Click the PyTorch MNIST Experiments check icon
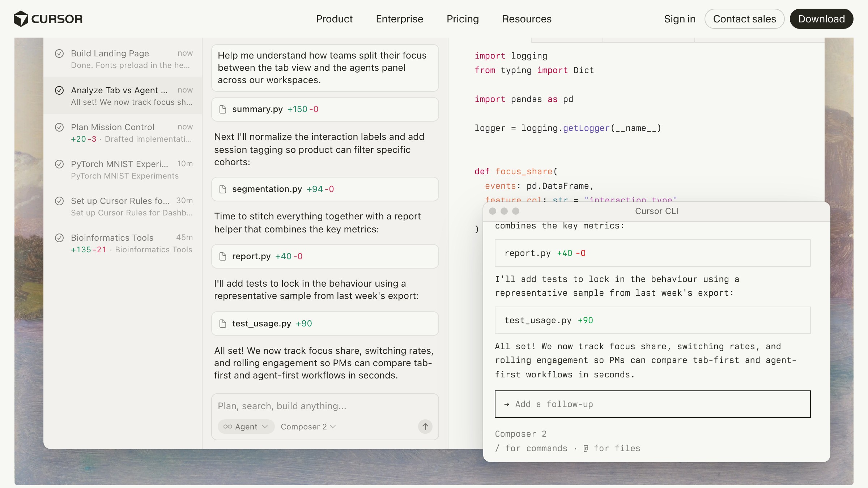This screenshot has height=488, width=868. [x=59, y=164]
